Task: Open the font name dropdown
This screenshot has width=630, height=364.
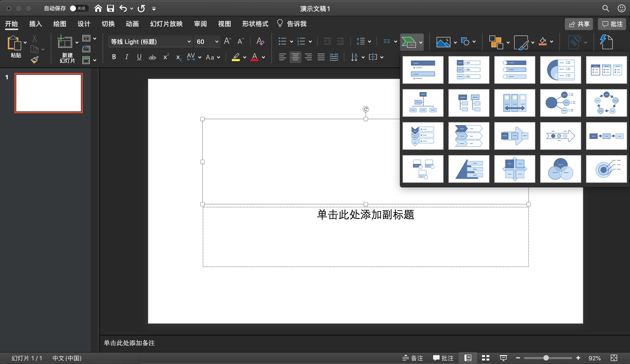Action: [x=189, y=42]
